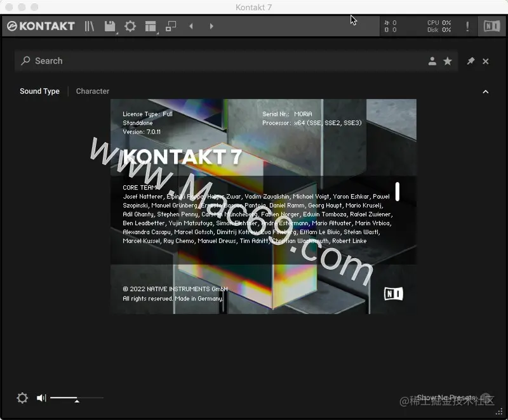This screenshot has width=508, height=420.
Task: Click the voice count indicator
Action: point(391,23)
